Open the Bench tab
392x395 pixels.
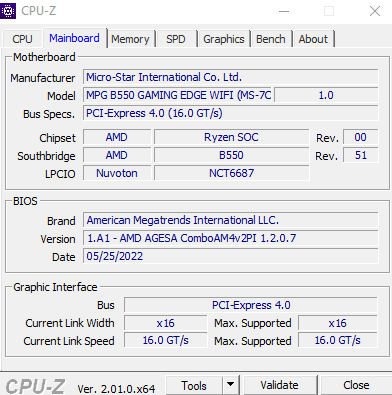coord(271,39)
